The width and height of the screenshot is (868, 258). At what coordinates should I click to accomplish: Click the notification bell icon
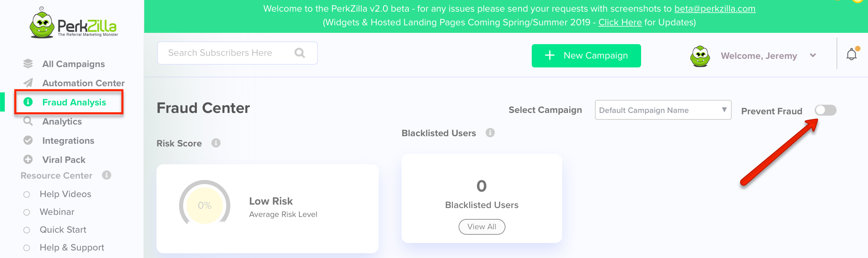(851, 55)
